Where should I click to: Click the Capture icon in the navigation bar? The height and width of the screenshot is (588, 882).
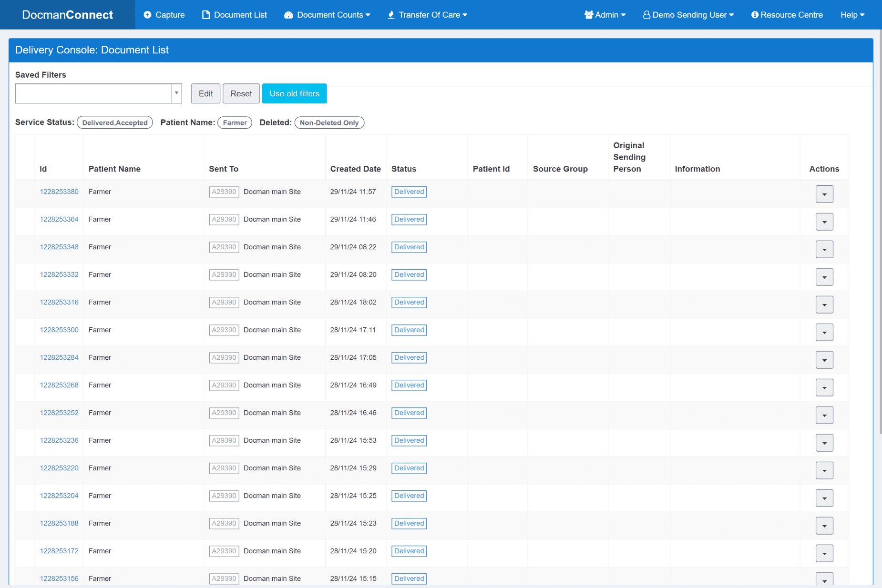click(x=147, y=14)
